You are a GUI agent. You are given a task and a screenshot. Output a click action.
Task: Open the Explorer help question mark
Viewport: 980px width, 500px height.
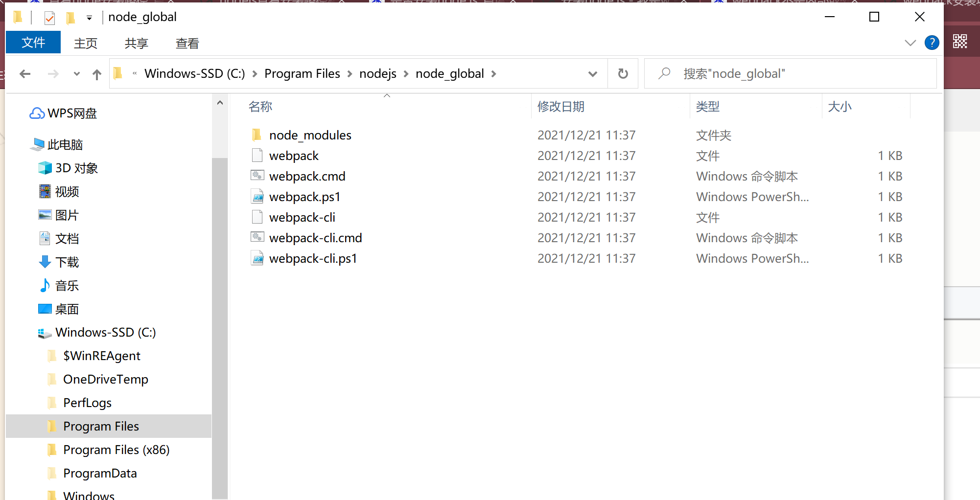tap(932, 43)
